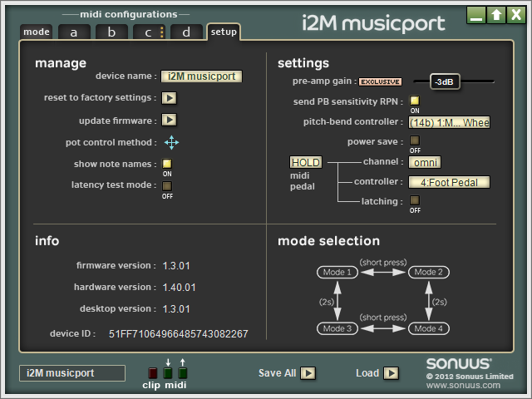Click the device ID number

coord(179,334)
